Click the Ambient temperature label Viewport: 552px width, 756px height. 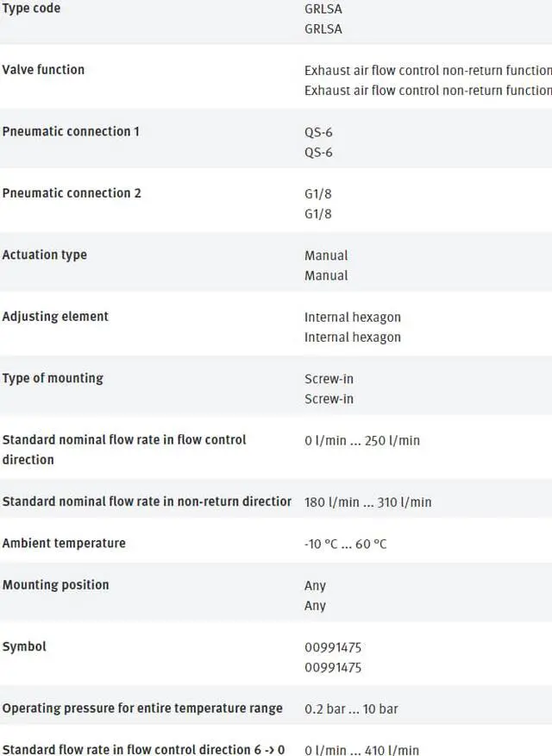64,543
